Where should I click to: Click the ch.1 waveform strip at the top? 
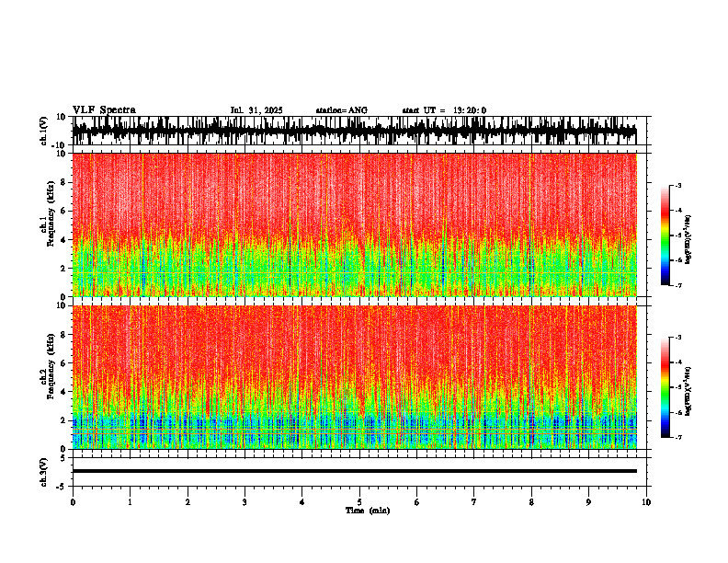click(x=354, y=131)
